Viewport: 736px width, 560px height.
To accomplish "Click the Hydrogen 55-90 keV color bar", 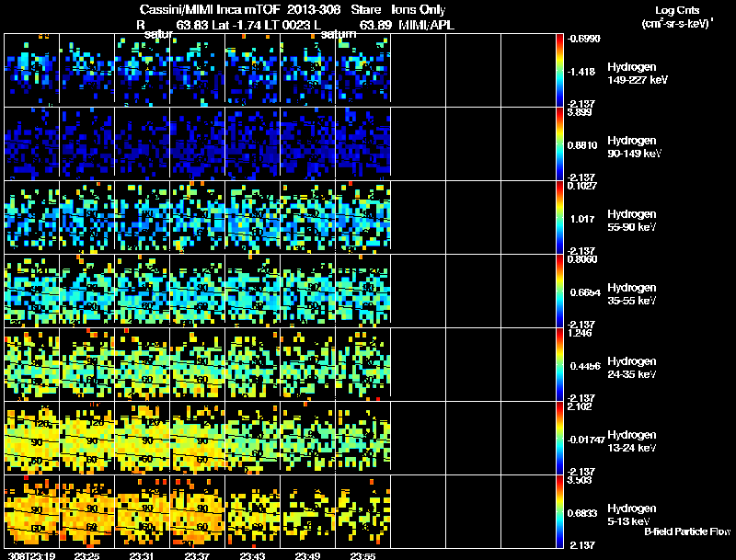I will coord(559,218).
